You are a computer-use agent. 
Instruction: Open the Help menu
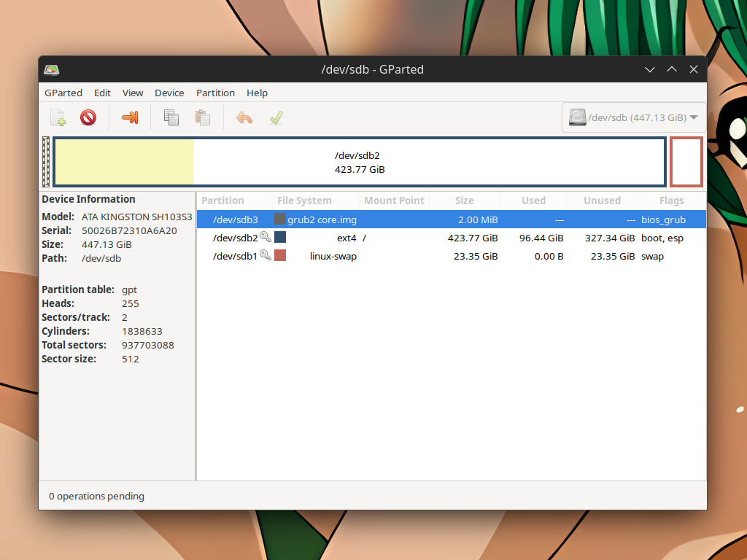257,93
